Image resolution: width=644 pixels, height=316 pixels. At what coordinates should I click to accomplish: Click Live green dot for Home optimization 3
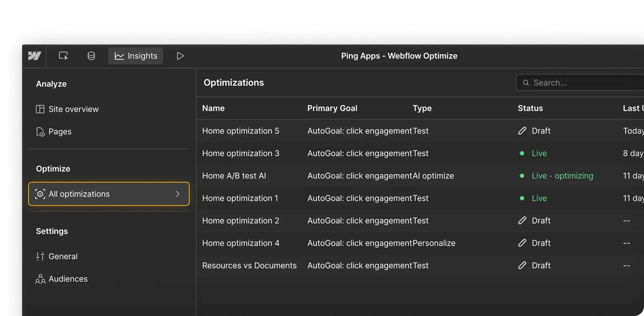click(522, 153)
